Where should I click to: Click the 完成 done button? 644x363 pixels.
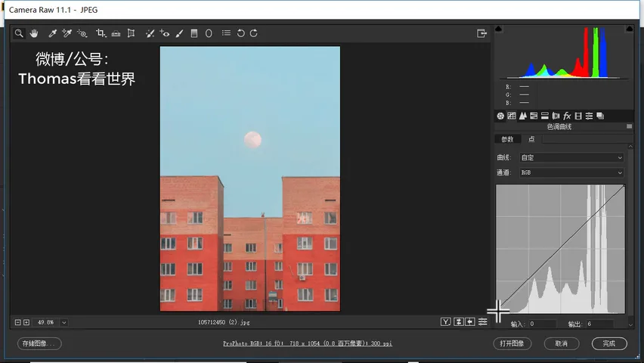coord(609,343)
